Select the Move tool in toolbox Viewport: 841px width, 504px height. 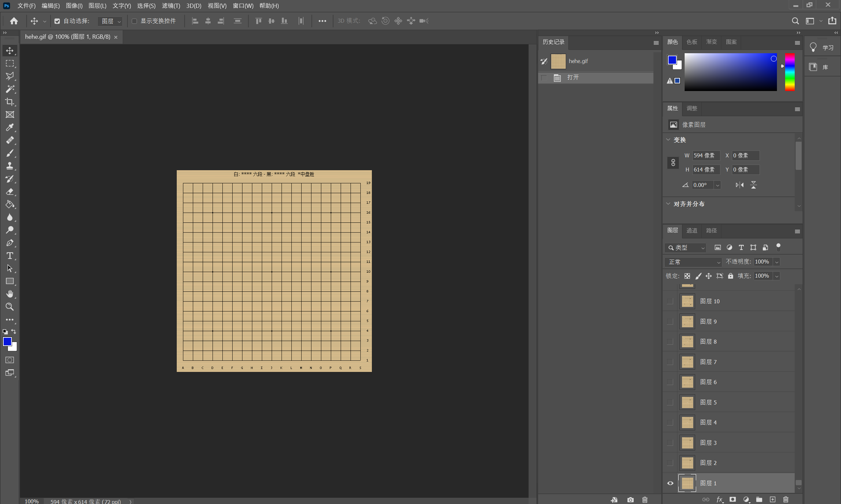coord(10,51)
